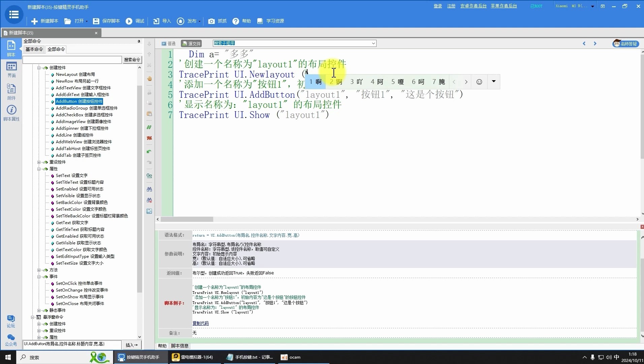Open the 脚本信息 bottom tab
644x364 pixels.
(180, 346)
